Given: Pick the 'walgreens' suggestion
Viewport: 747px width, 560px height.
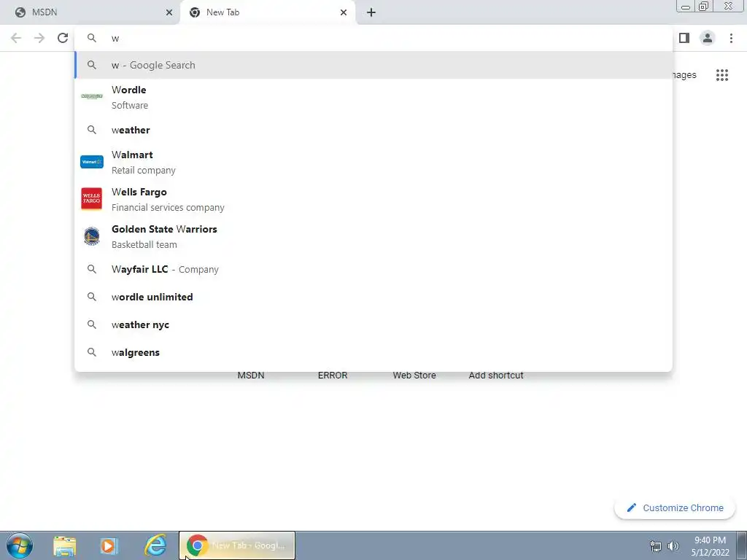Looking at the screenshot, I should 373,352.
